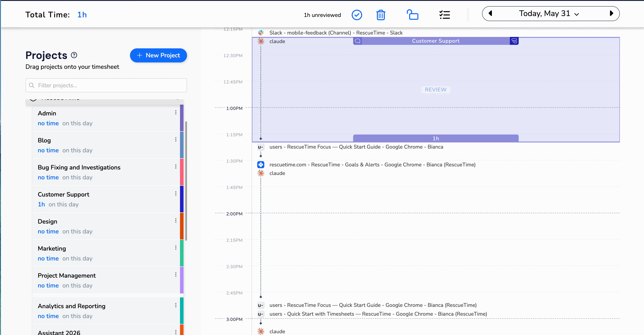Go to previous day arrow
The height and width of the screenshot is (335, 644).
[490, 13]
